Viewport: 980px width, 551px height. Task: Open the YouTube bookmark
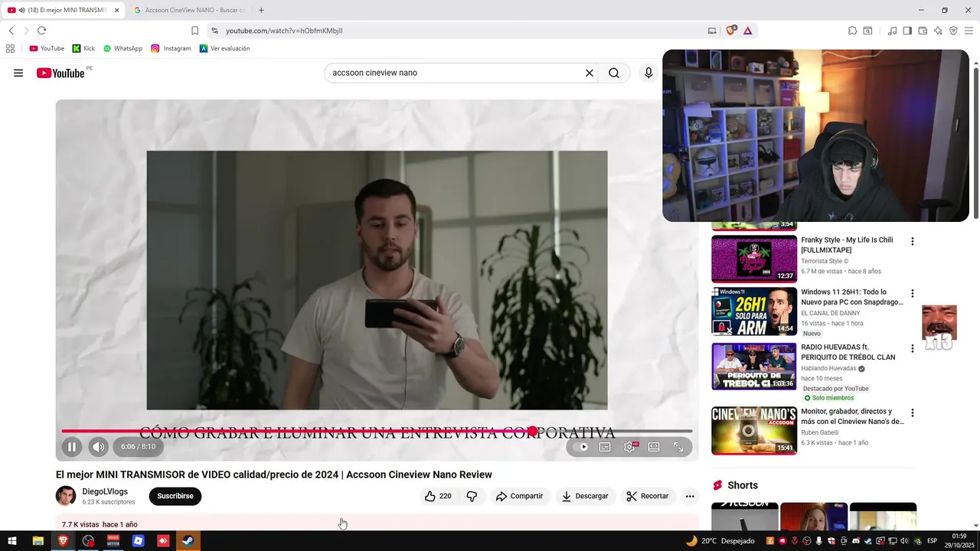click(x=47, y=48)
